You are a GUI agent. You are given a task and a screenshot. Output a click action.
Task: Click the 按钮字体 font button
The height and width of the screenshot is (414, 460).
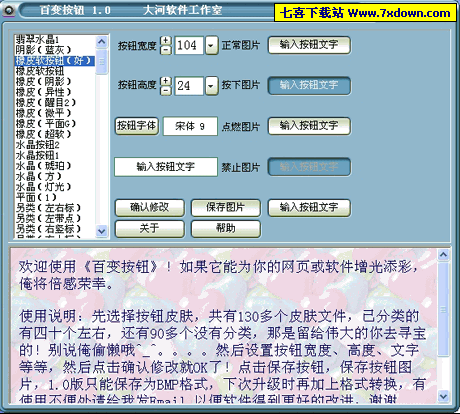pos(136,126)
